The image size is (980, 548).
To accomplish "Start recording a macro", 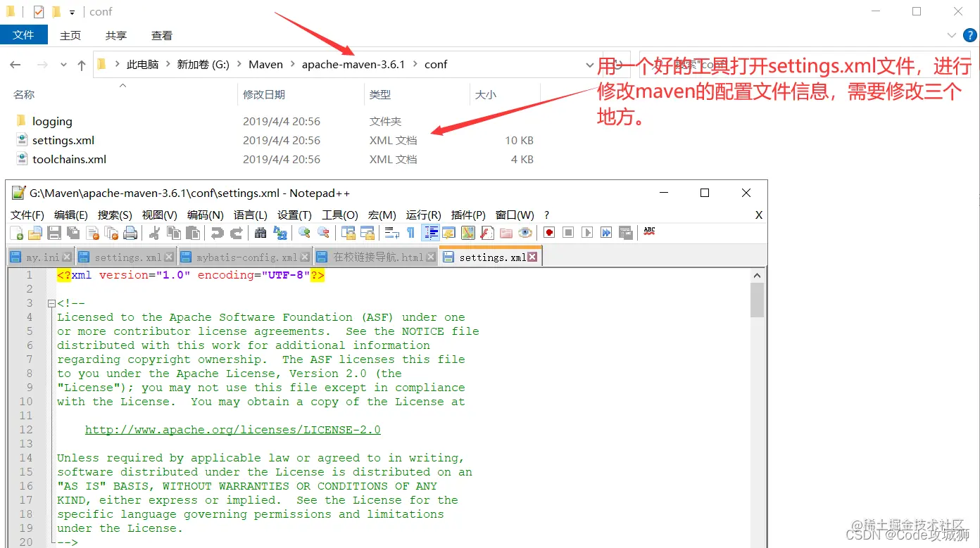I will (x=549, y=232).
